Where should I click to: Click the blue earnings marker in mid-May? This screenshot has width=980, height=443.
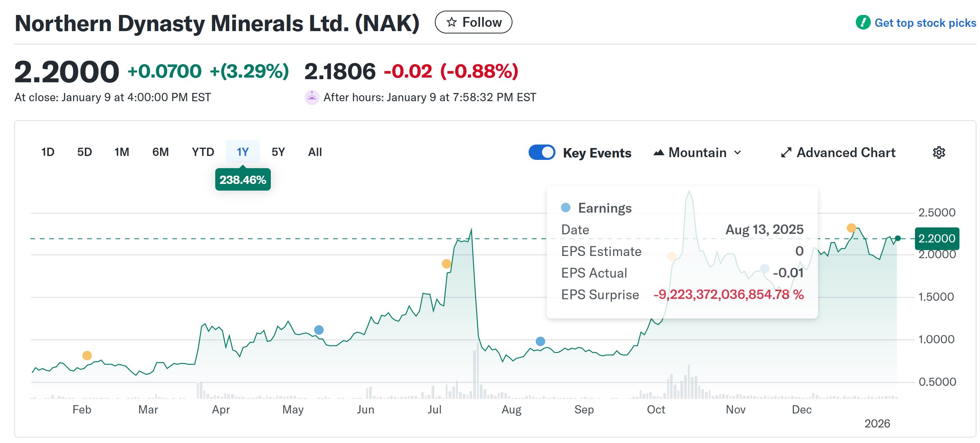(x=319, y=330)
